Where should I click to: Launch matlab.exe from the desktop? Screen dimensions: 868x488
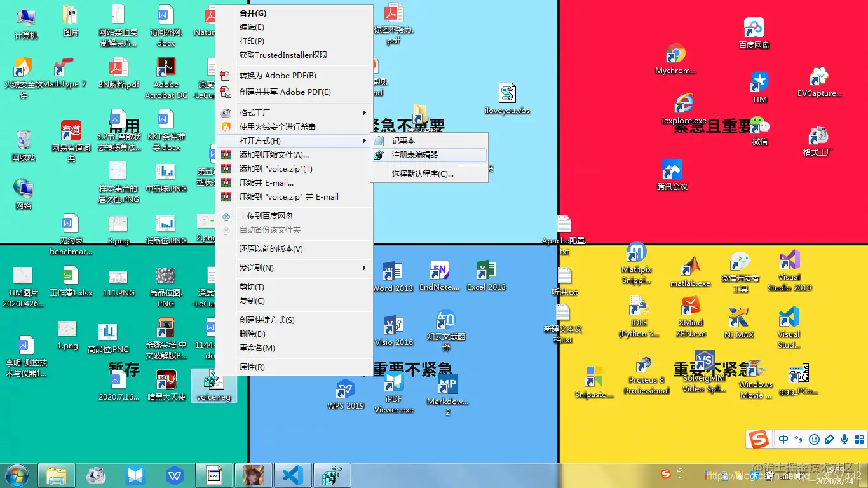coord(690,269)
